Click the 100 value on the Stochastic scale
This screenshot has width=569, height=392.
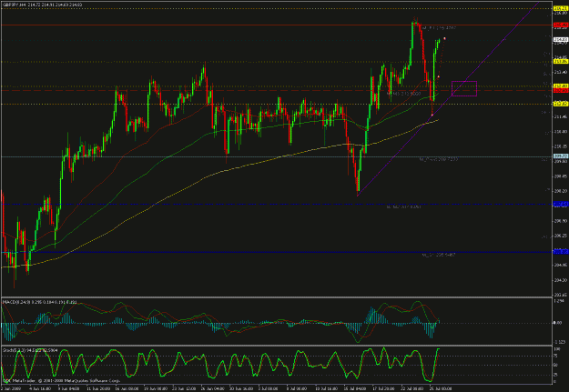(558, 349)
